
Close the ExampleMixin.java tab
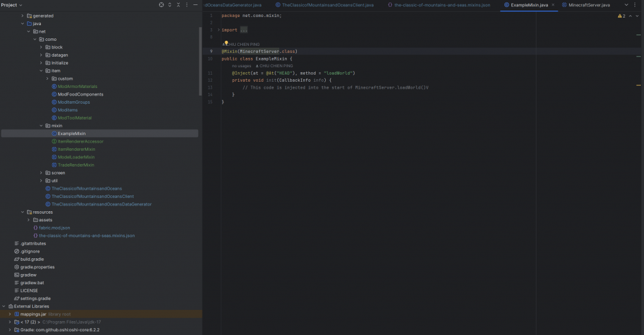pos(553,5)
